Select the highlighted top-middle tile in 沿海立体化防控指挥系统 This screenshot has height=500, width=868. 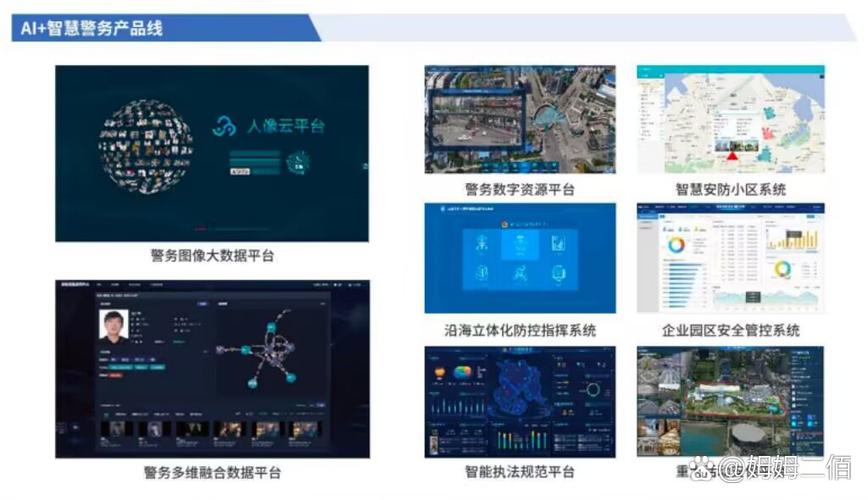point(520,245)
